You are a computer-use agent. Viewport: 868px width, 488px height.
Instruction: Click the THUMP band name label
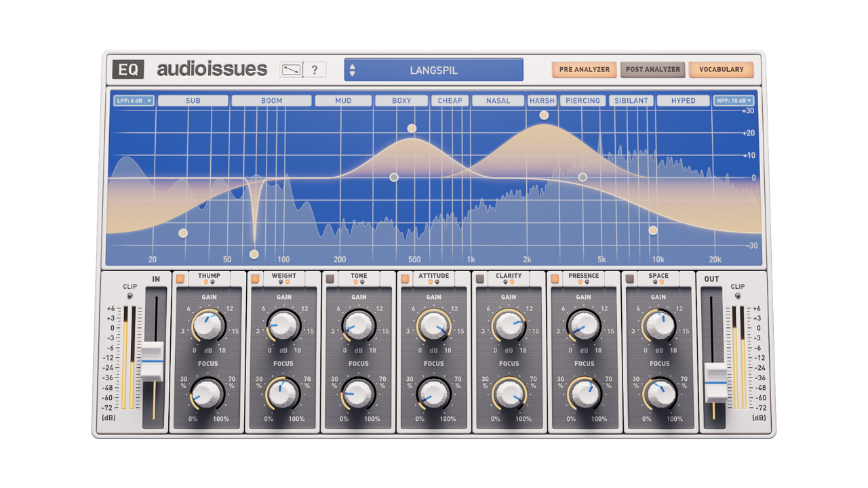click(209, 276)
